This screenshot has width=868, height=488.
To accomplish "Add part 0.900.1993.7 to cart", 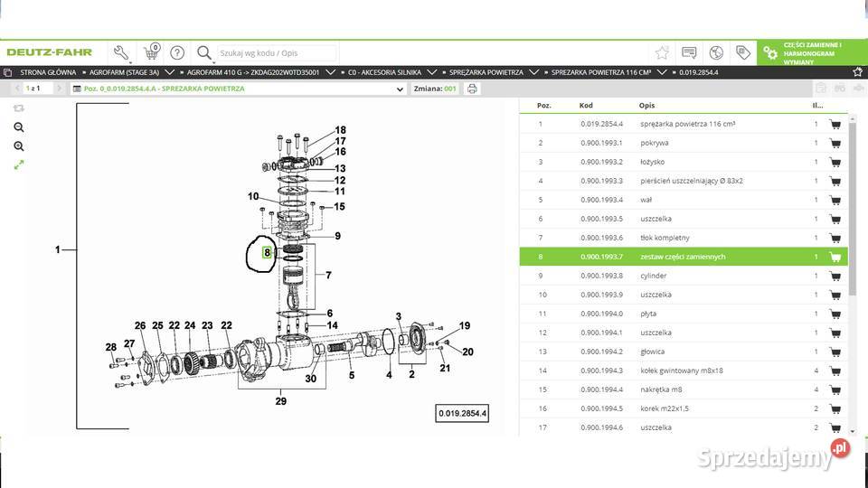I will 835,257.
